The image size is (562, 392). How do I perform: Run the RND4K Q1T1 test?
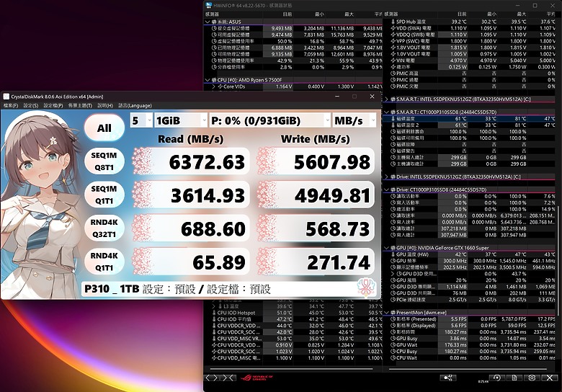(104, 262)
